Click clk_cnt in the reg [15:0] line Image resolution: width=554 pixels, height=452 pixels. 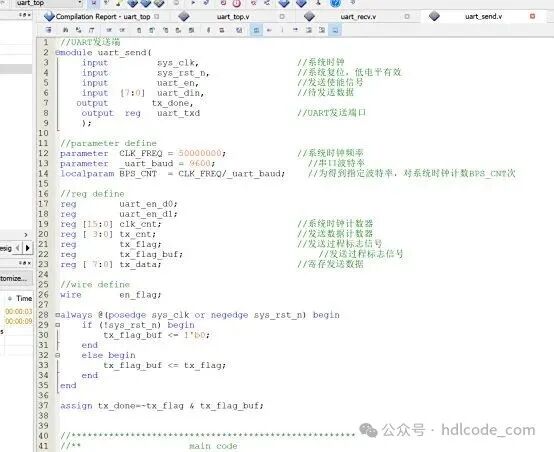pyautogui.click(x=138, y=224)
